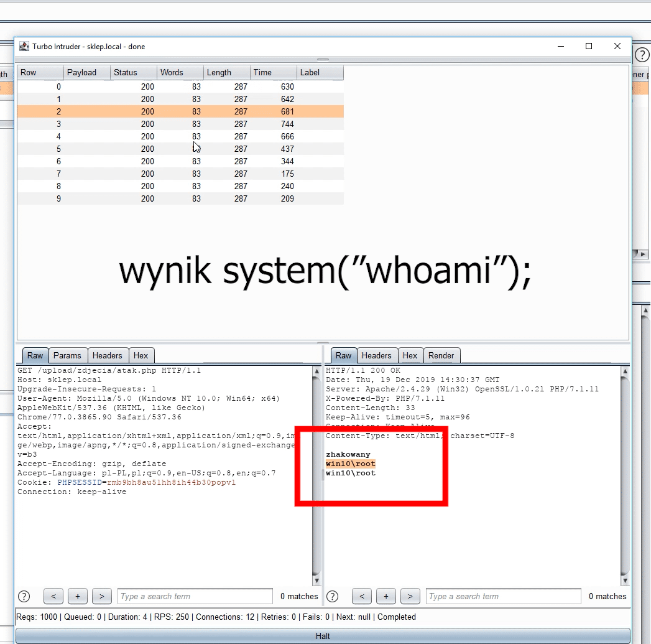This screenshot has width=651, height=644.
Task: Open the response Hex tab
Action: point(410,355)
